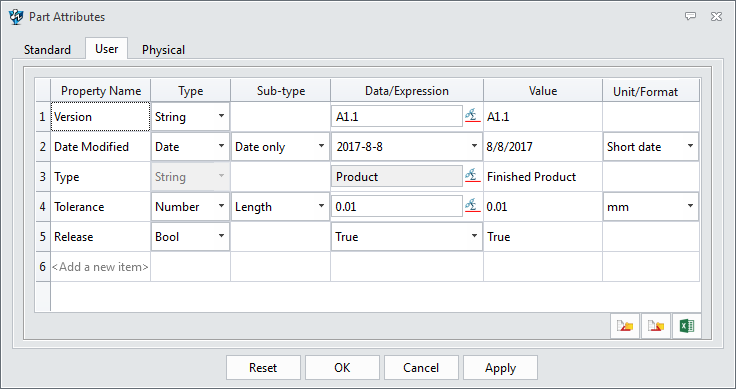Click the Apply button

[500, 367]
